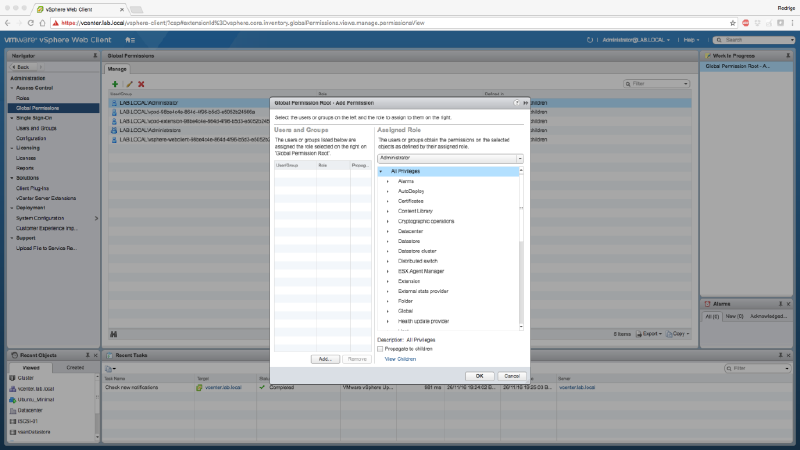Click the help question mark in dialog
Viewport: 800px width, 450px height.
pos(517,102)
